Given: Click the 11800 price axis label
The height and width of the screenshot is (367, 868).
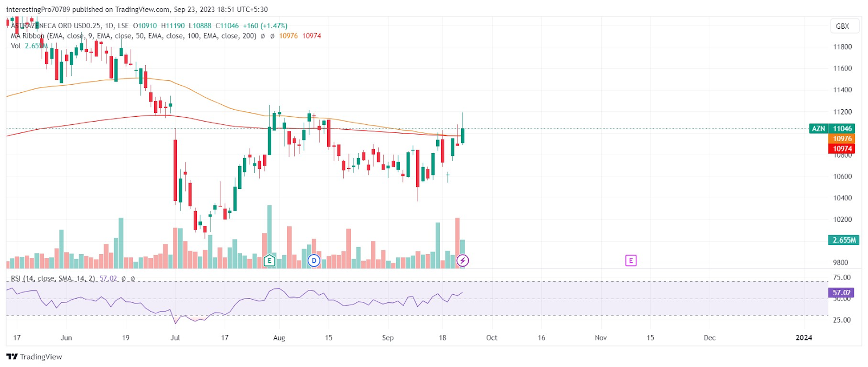Looking at the screenshot, I should [x=843, y=47].
